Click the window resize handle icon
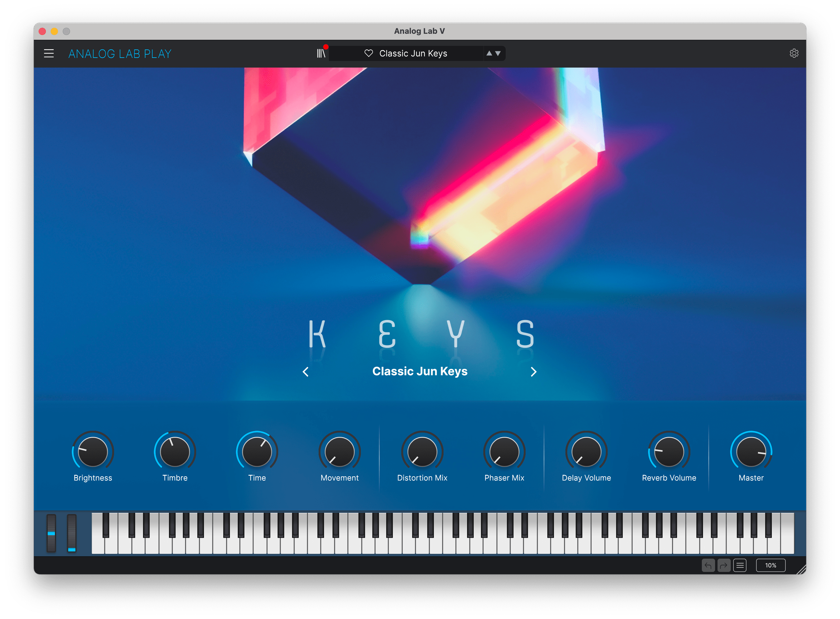The height and width of the screenshot is (619, 840). click(801, 569)
